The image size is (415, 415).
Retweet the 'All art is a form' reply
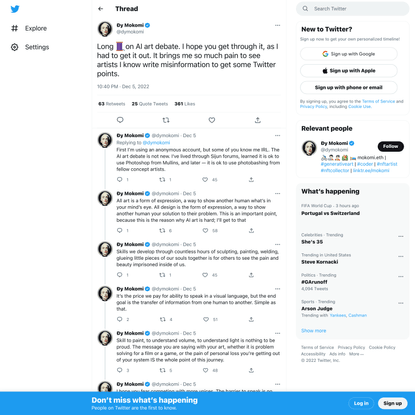(162, 230)
